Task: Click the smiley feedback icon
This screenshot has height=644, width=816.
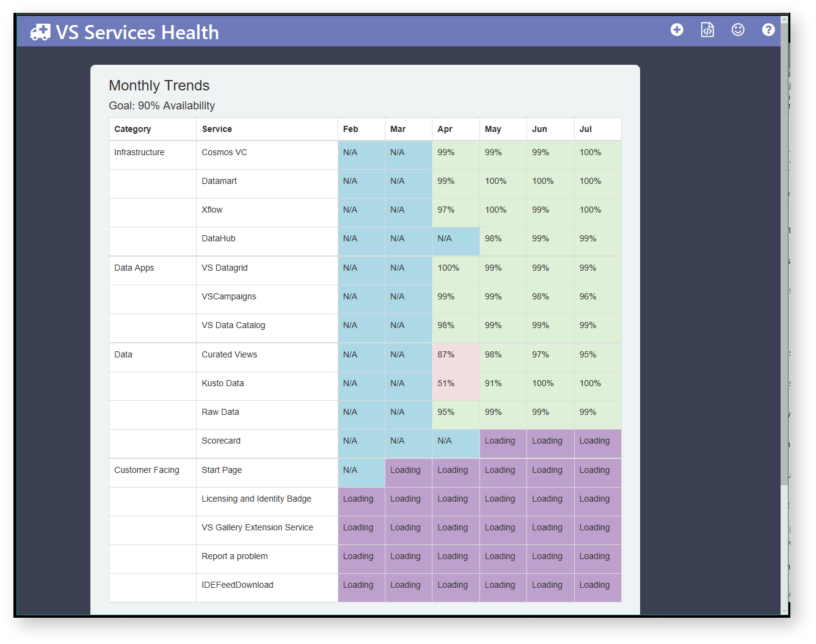Action: 738,30
